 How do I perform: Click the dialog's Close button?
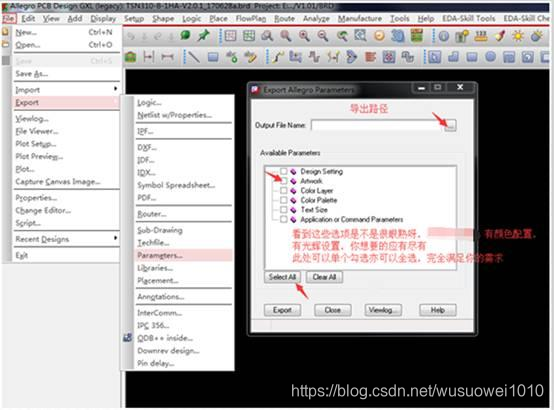point(332,310)
